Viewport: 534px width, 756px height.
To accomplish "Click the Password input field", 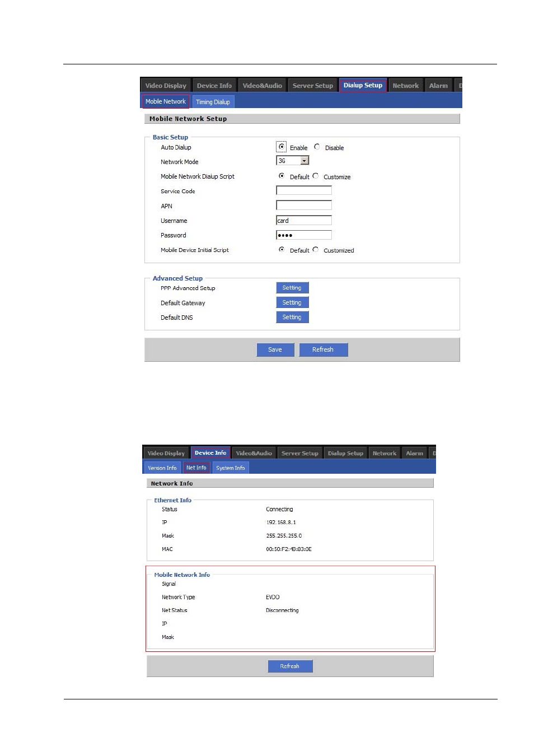I will tap(304, 235).
